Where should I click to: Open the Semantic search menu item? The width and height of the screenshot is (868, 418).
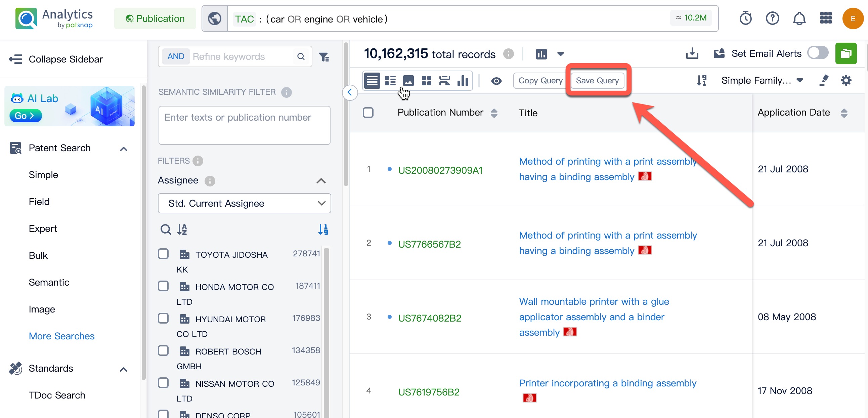click(x=49, y=282)
